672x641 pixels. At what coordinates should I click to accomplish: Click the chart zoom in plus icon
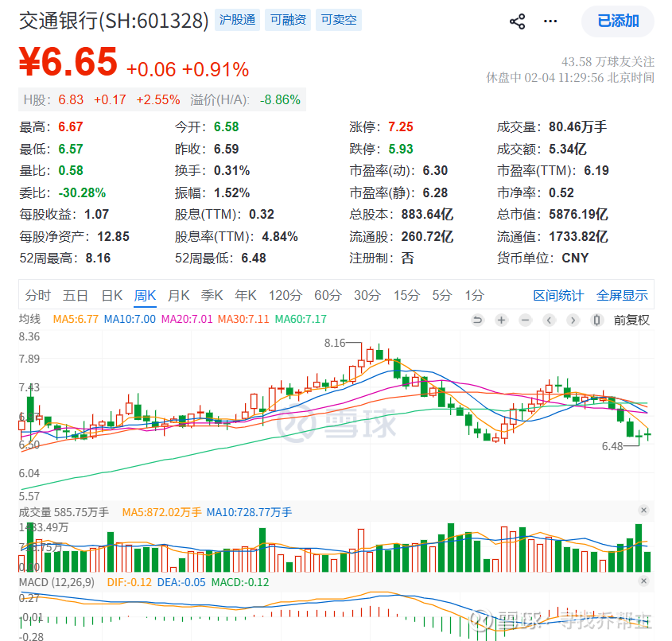(x=502, y=320)
